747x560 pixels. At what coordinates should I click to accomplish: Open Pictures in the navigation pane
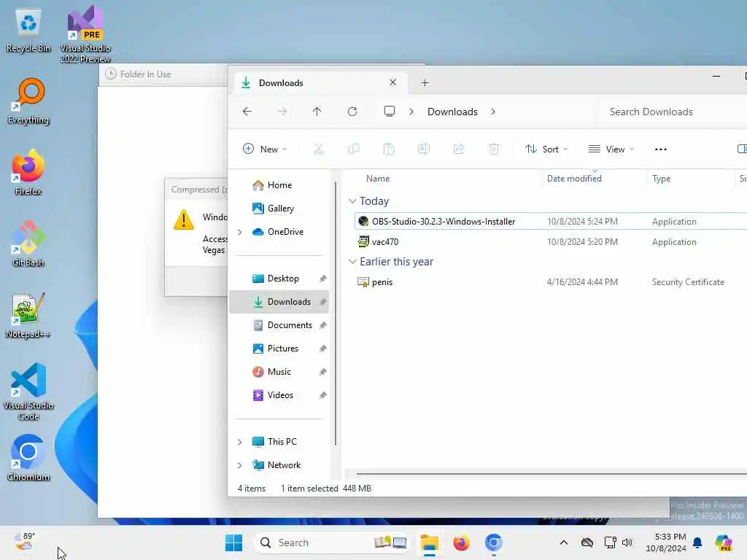(279, 349)
